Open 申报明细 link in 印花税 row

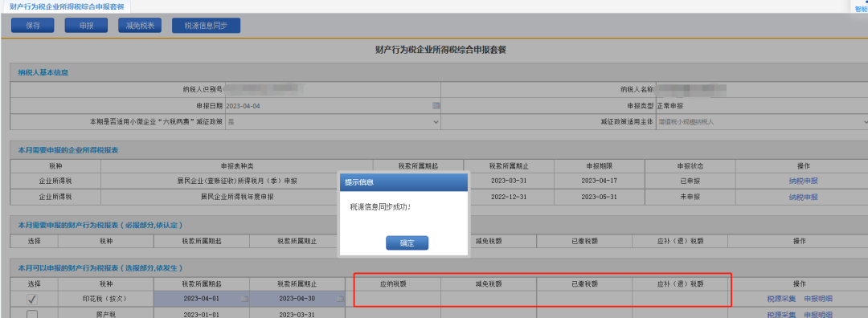(818, 300)
